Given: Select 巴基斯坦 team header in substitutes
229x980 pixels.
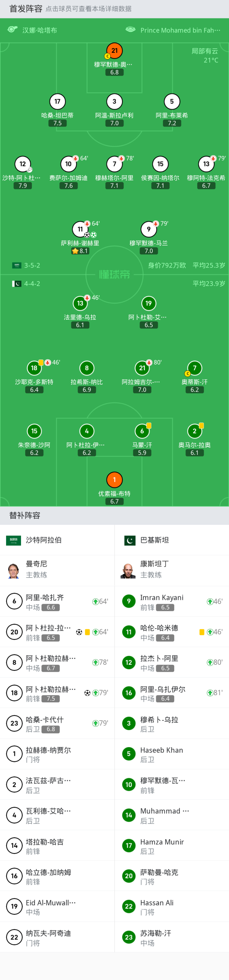Looking at the screenshot, I should pyautogui.click(x=171, y=540).
